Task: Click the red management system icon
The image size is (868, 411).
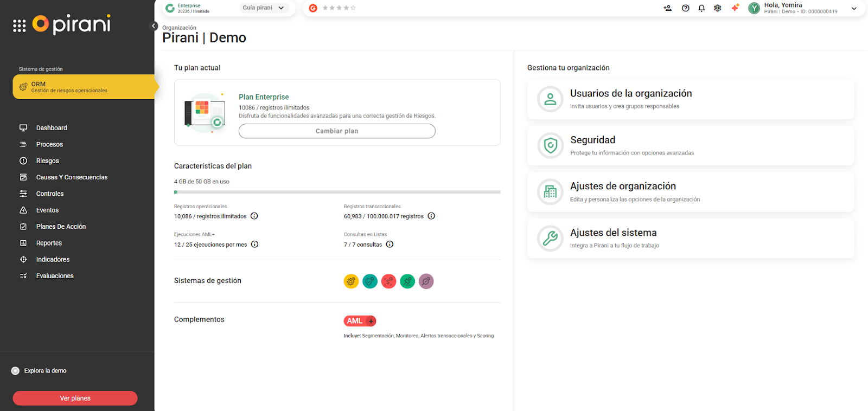Action: tap(389, 281)
